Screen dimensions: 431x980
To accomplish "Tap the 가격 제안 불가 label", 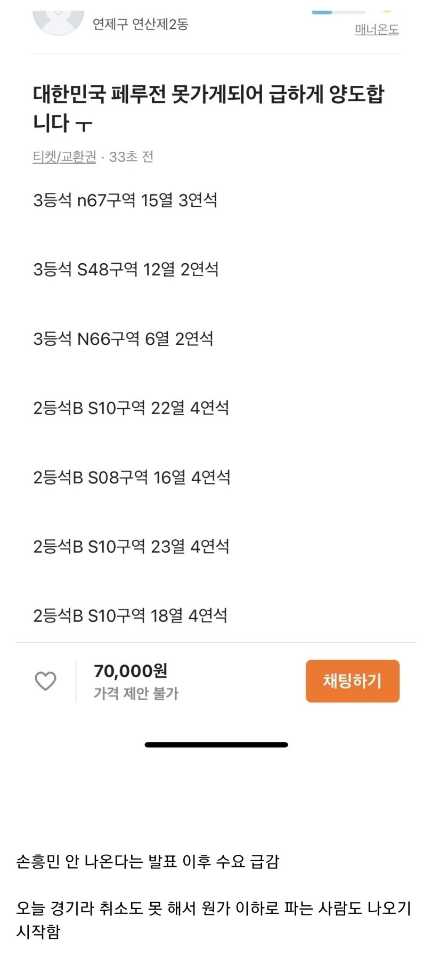I will tap(136, 693).
